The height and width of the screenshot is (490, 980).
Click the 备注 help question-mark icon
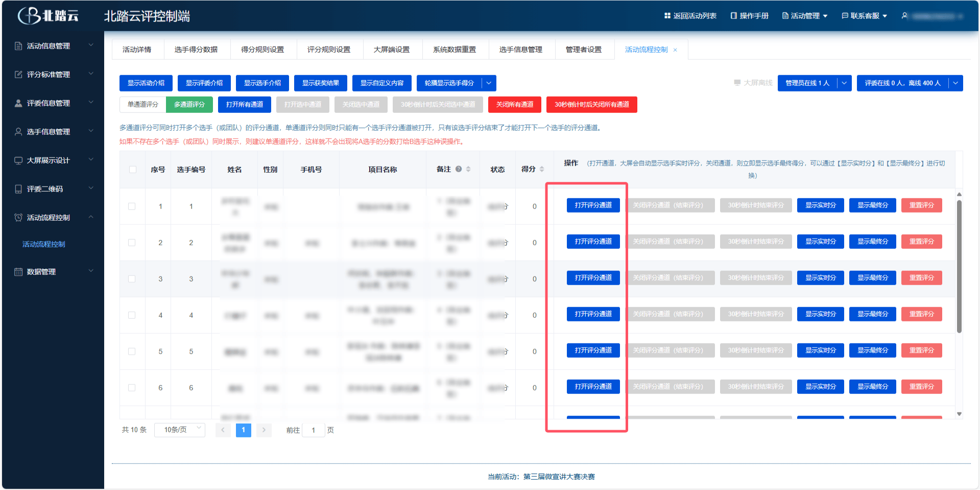pos(459,169)
